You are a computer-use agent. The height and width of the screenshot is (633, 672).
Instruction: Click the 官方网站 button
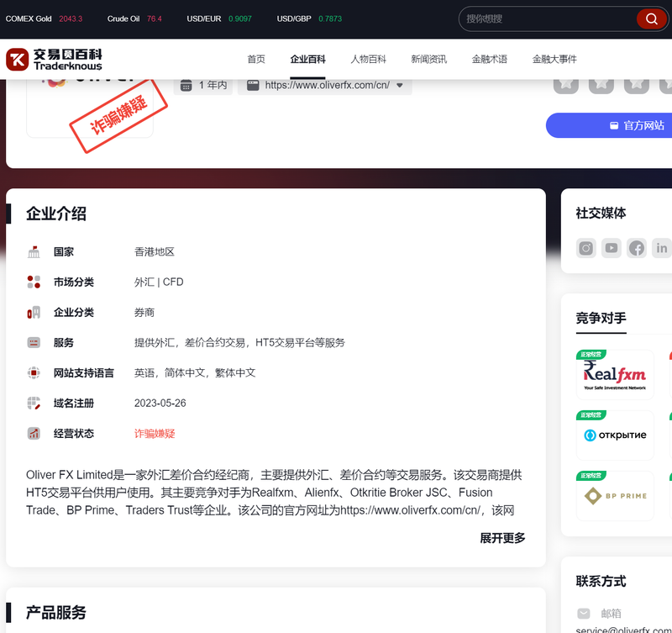click(x=609, y=125)
